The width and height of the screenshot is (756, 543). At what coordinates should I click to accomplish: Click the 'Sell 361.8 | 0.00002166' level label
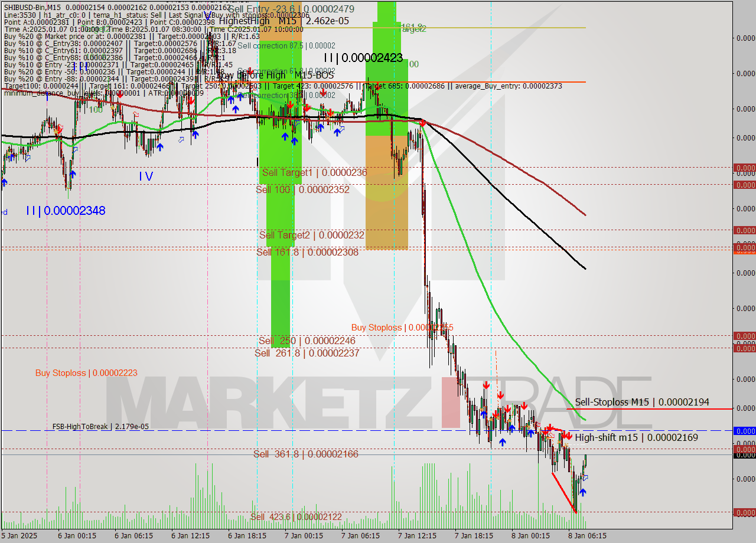pyautogui.click(x=306, y=454)
